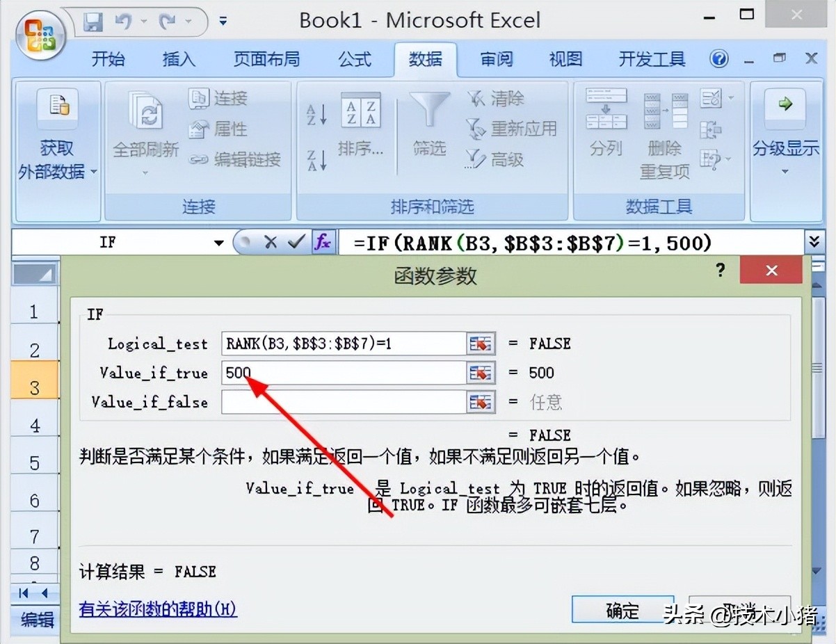Click the Logical_test input field
Image resolution: width=836 pixels, height=644 pixels.
tap(344, 343)
